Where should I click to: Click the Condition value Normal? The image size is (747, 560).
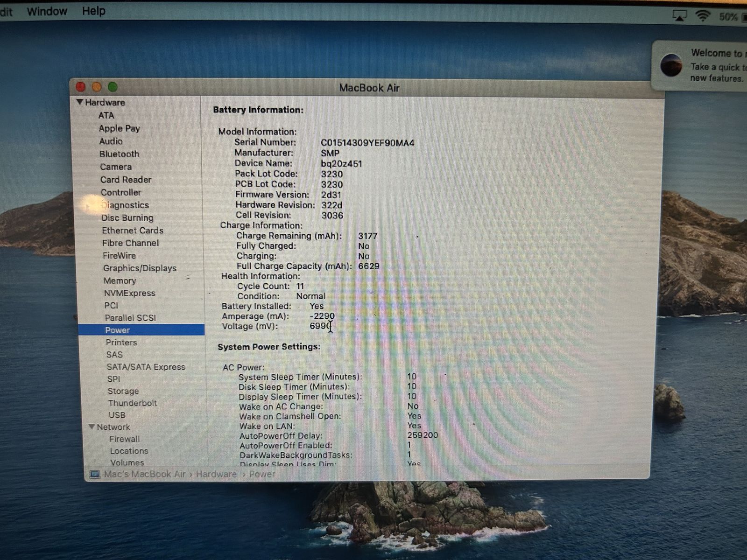pyautogui.click(x=310, y=296)
